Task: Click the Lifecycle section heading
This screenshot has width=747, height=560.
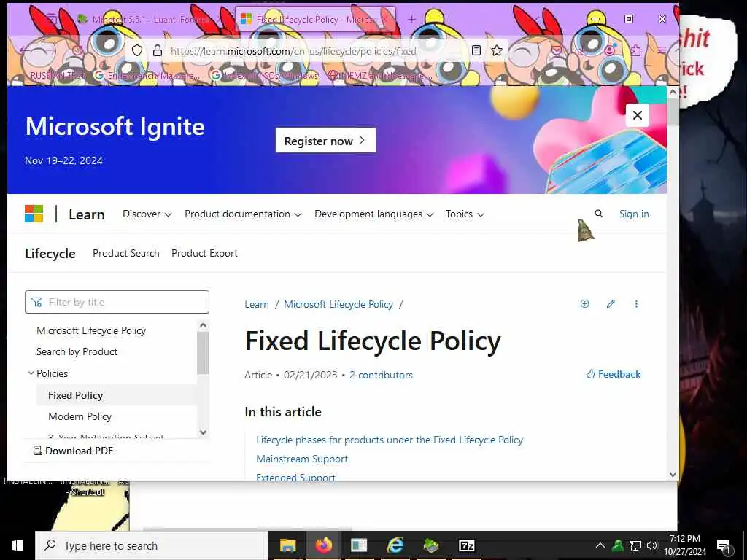Action: [50, 253]
